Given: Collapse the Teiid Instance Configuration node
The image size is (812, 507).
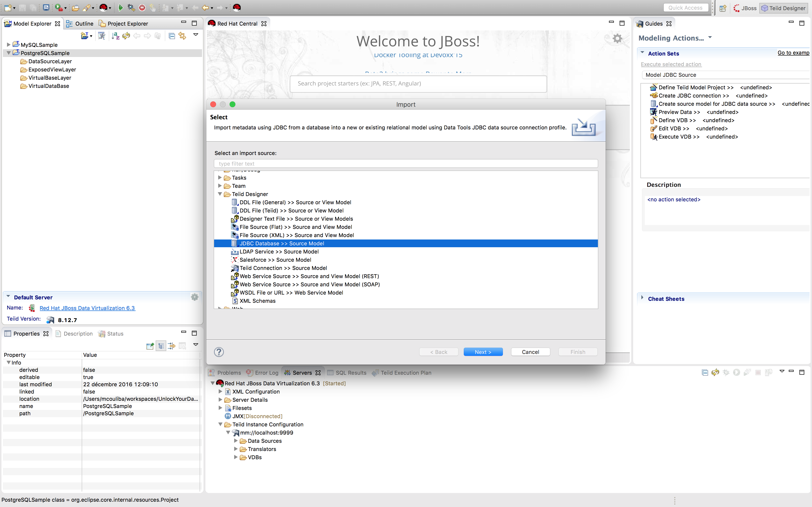Looking at the screenshot, I should (x=220, y=424).
